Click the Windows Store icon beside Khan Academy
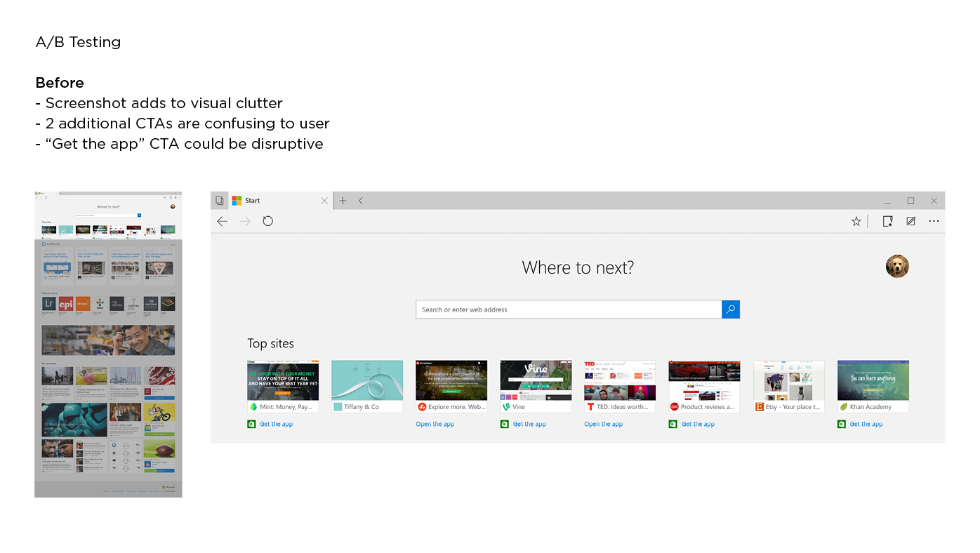 pyautogui.click(x=840, y=423)
